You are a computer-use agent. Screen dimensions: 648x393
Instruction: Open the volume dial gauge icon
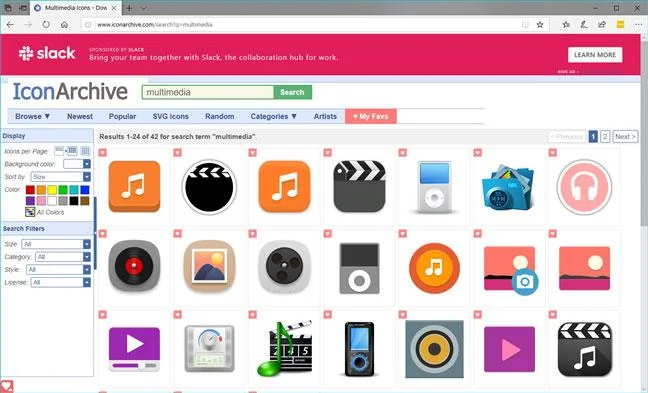point(209,348)
